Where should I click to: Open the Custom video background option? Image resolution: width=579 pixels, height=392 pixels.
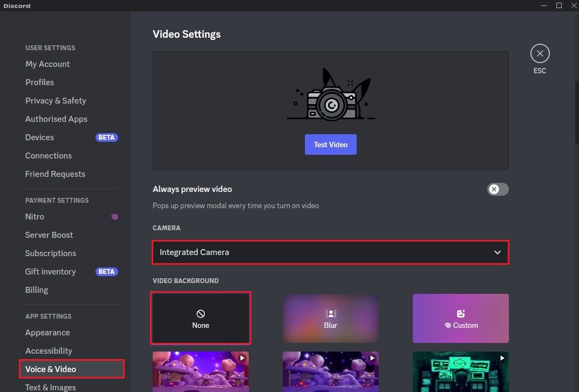tap(460, 318)
